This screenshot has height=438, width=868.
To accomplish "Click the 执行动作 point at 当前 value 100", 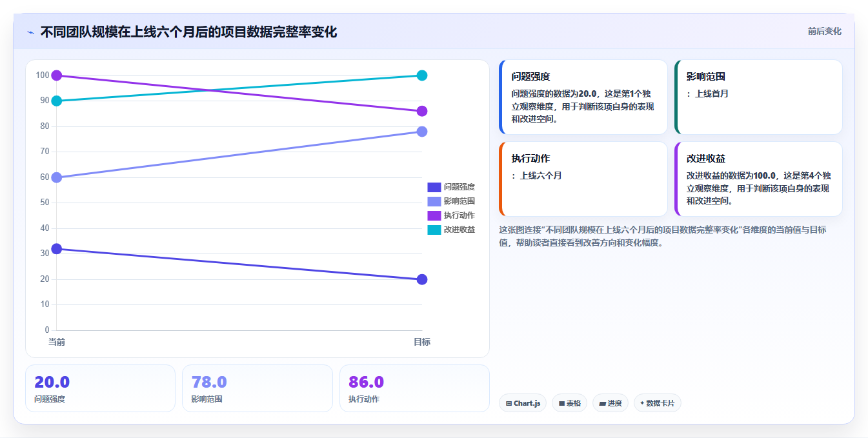I will point(57,75).
